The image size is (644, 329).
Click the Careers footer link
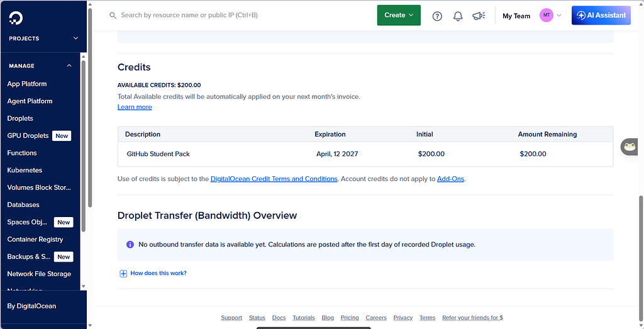(x=376, y=318)
